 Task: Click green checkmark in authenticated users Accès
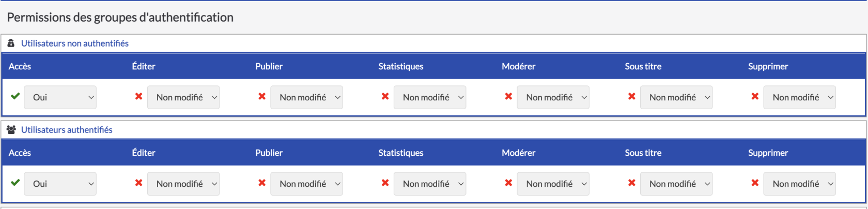[x=16, y=183]
